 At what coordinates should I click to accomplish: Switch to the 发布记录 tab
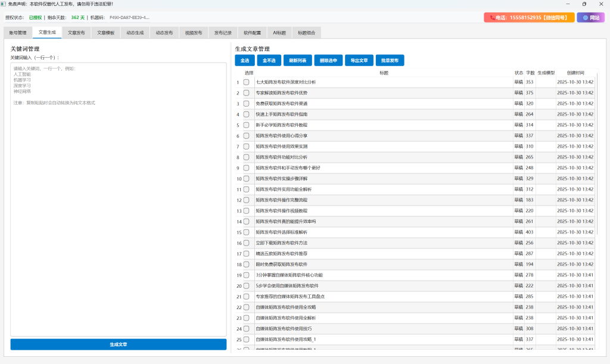223,33
